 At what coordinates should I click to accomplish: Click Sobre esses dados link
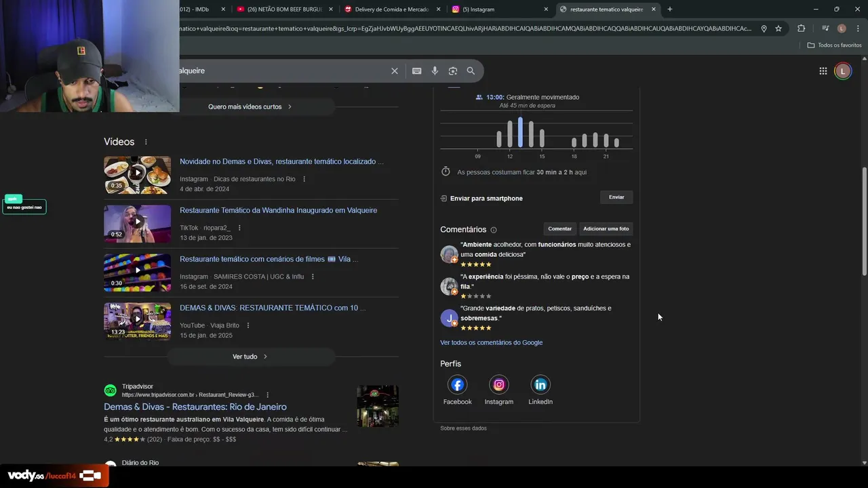tap(463, 428)
